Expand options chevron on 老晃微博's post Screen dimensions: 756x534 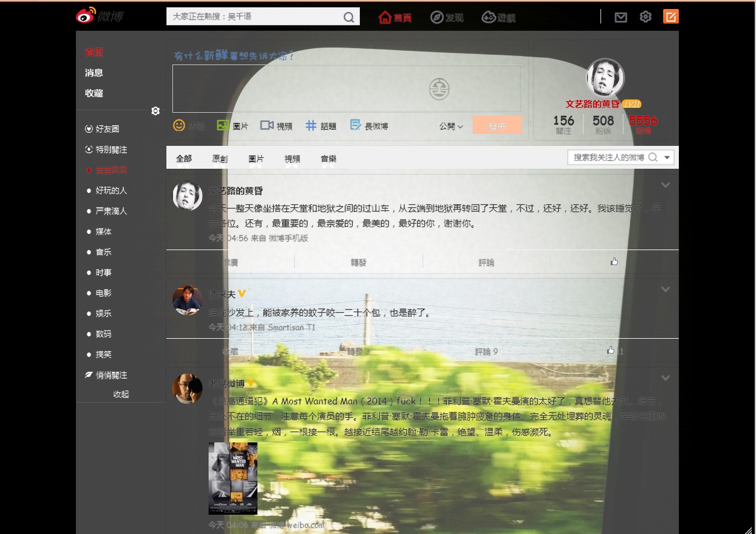coord(666,378)
